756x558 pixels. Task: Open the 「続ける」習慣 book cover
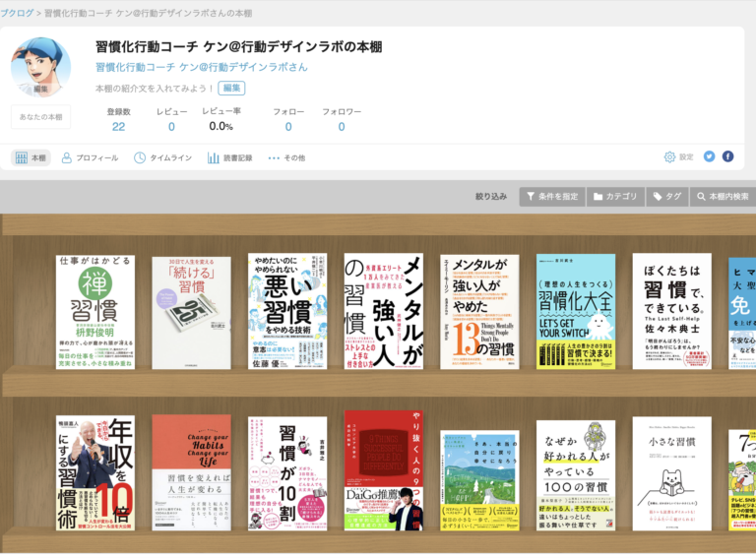point(191,313)
